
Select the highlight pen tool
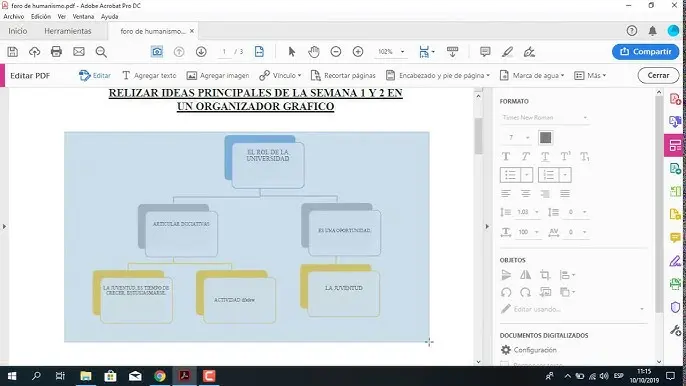(507, 52)
